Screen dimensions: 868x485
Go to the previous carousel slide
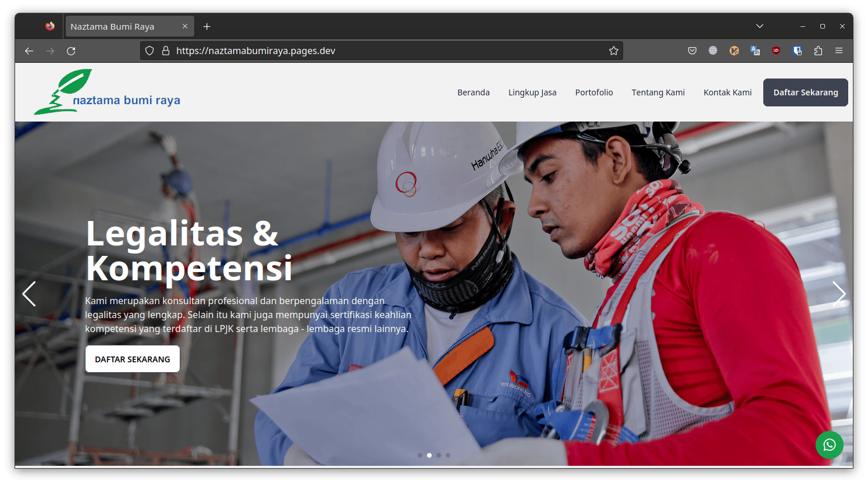[x=29, y=294]
